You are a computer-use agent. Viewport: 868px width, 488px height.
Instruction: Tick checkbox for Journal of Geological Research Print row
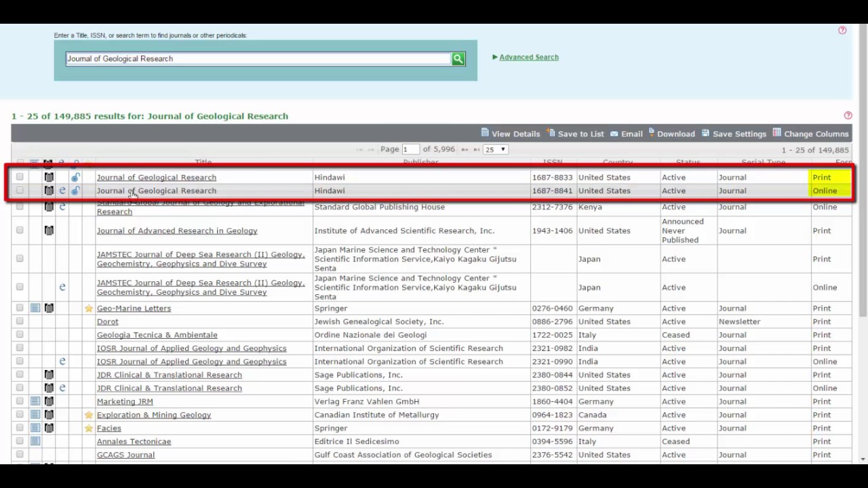tap(20, 177)
